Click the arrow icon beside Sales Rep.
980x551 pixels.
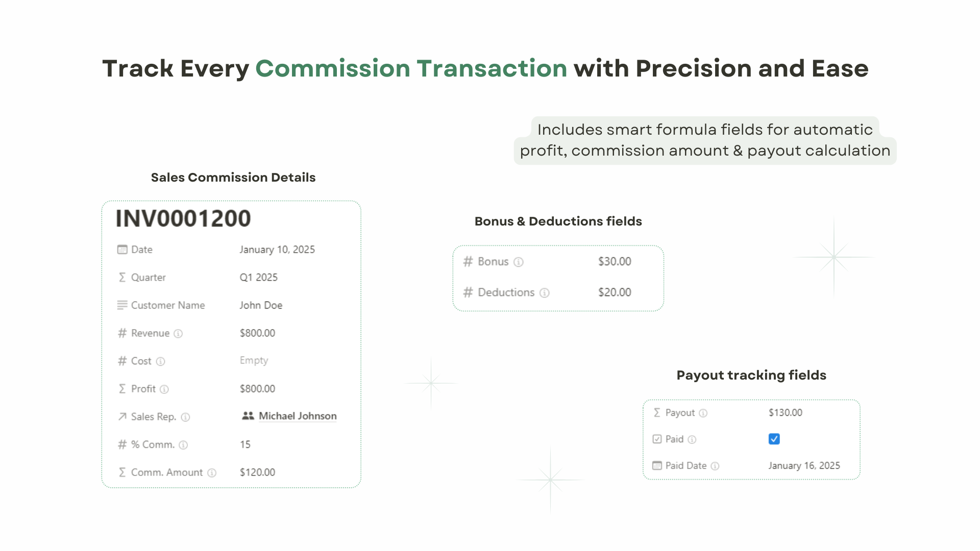[122, 417]
